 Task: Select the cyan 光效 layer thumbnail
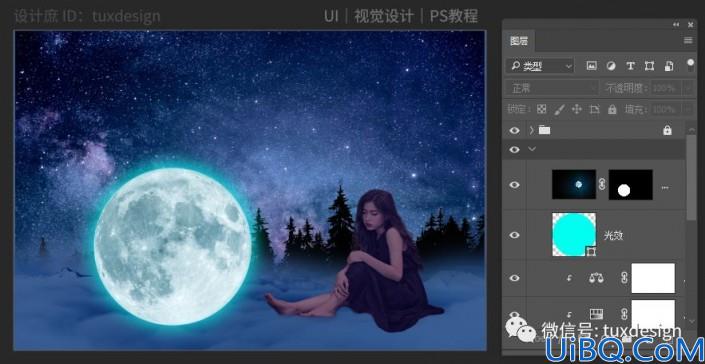(574, 235)
